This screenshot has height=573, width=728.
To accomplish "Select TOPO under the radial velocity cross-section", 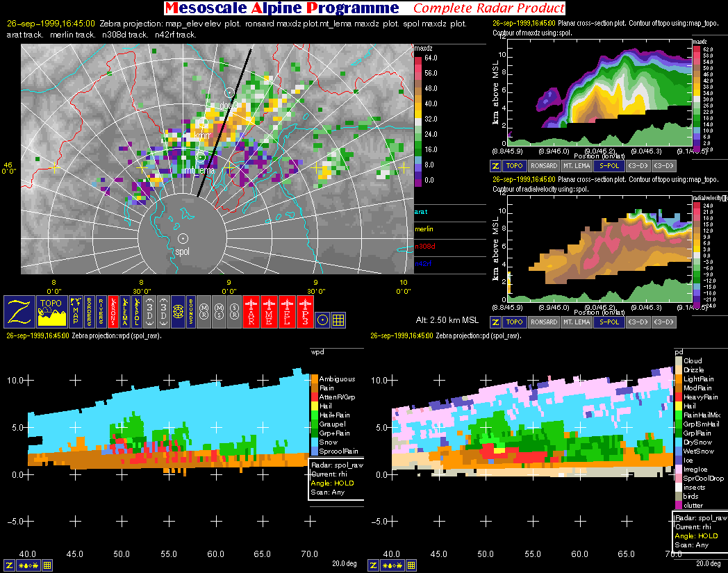I will (514, 322).
